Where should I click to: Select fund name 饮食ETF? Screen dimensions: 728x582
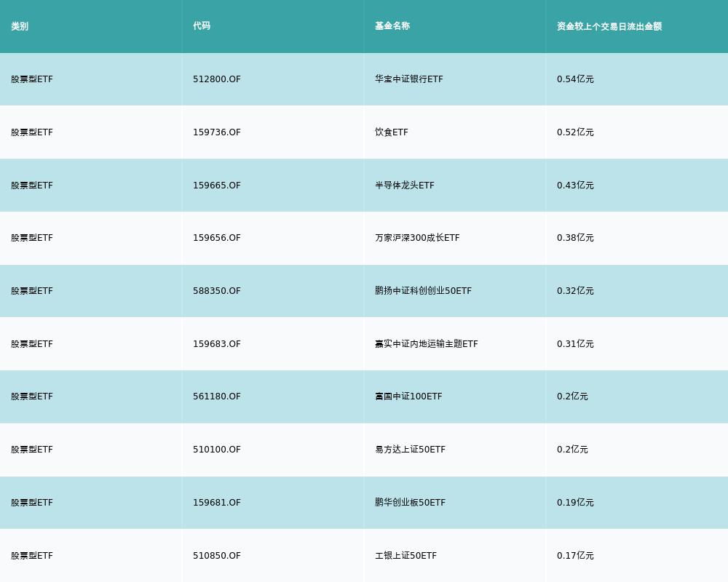coord(392,132)
